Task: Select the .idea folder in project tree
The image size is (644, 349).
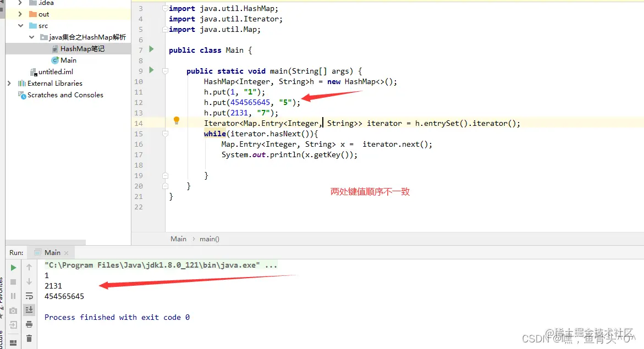Action: (x=46, y=3)
